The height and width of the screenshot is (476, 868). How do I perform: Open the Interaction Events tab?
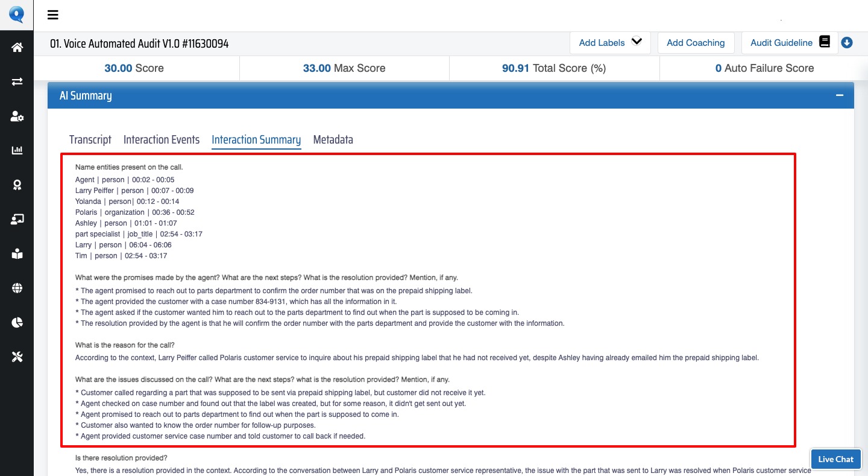click(162, 139)
